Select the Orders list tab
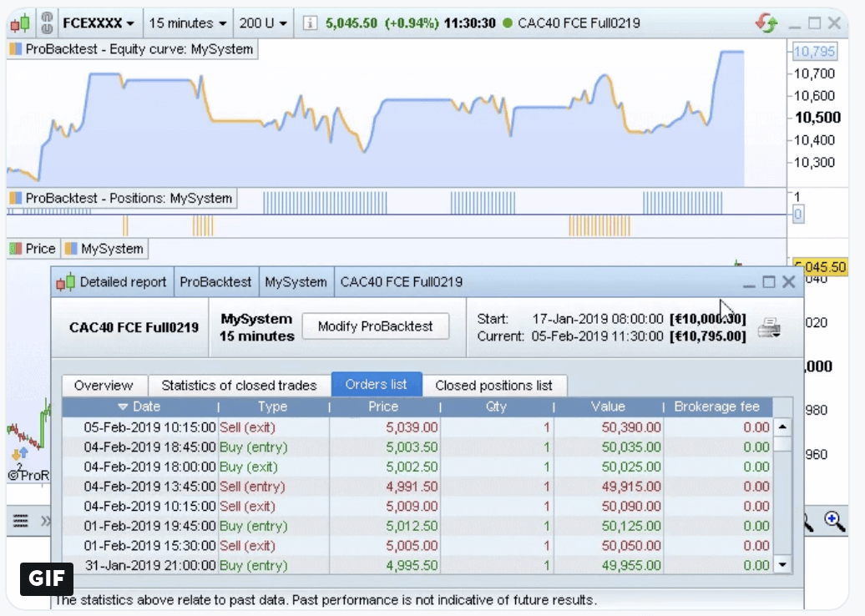 377,385
